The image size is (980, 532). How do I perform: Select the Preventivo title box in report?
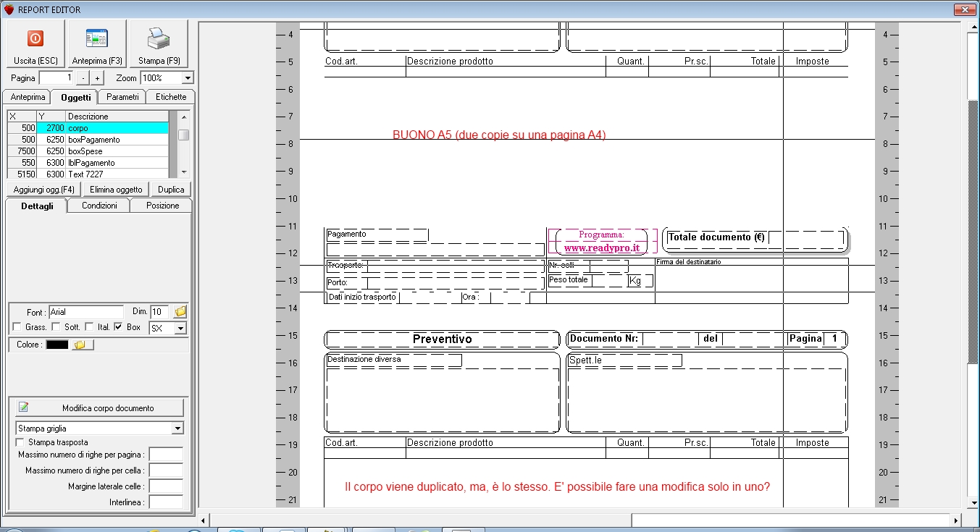442,339
